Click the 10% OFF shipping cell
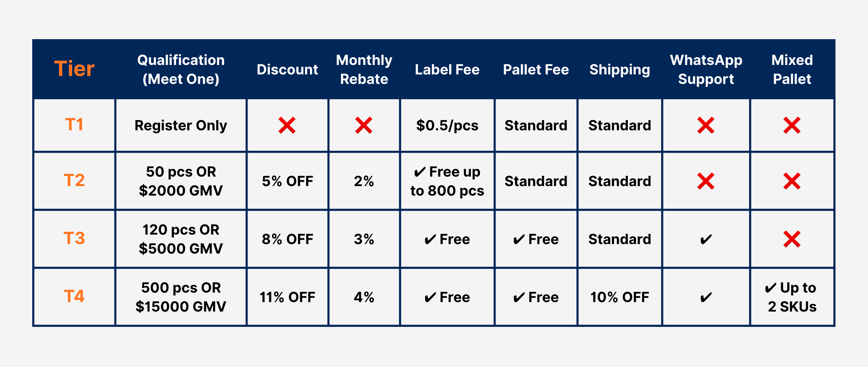Image resolution: width=868 pixels, height=367 pixels. [619, 297]
